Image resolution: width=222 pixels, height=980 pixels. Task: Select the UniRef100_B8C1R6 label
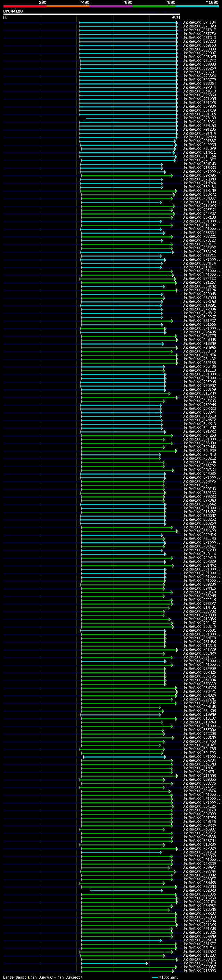click(199, 252)
